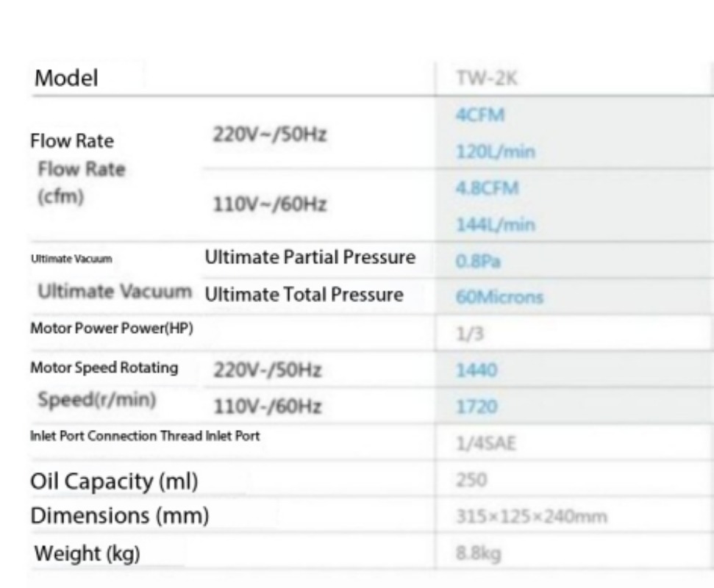The height and width of the screenshot is (588, 714).
Task: Click the 4CFM flow rate value
Action: click(480, 115)
